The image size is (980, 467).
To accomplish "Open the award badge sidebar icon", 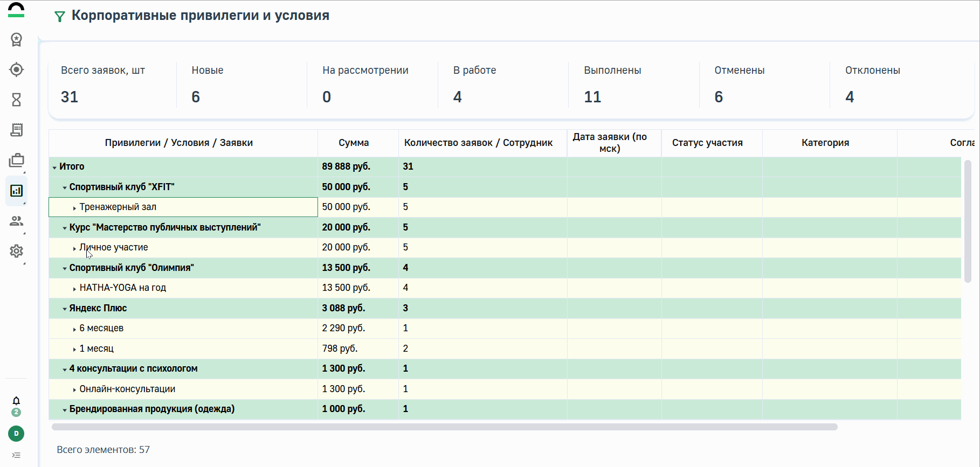I will pos(17,39).
